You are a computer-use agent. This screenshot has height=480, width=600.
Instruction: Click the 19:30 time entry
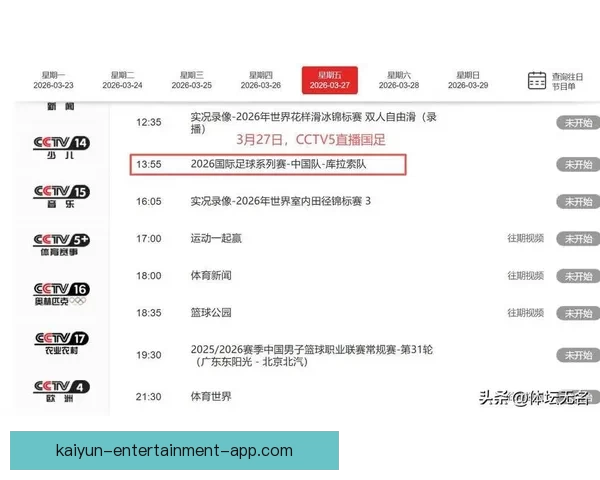pos(149,355)
